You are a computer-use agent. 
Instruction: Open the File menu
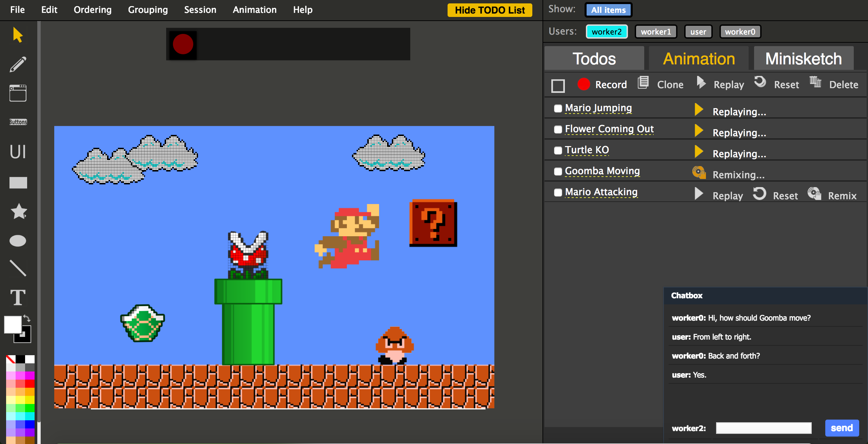tap(17, 10)
